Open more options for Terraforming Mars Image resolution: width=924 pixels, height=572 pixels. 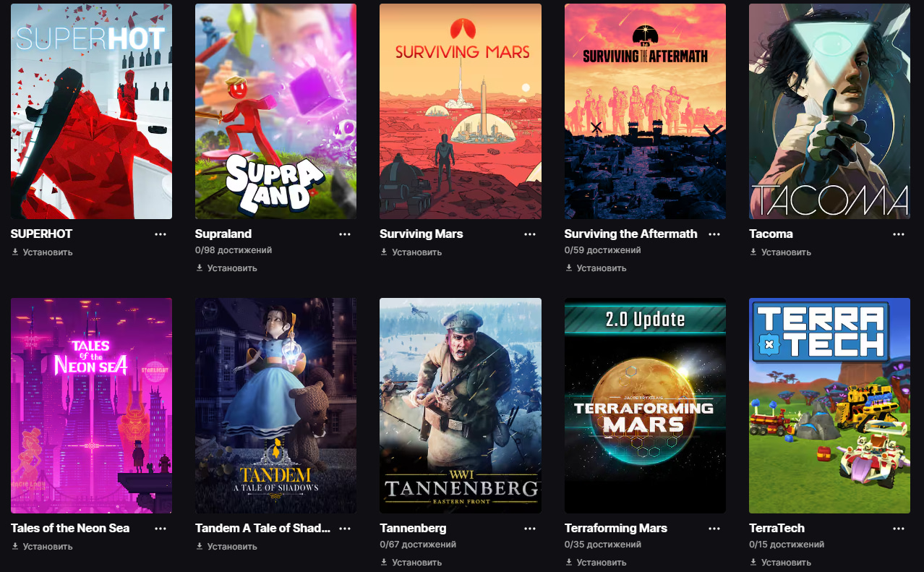[714, 529]
